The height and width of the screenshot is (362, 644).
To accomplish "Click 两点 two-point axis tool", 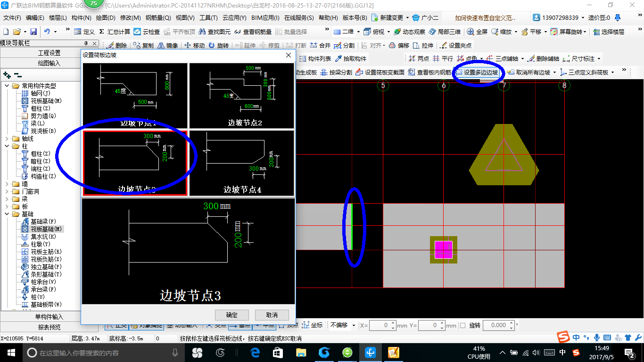I will [x=419, y=58].
